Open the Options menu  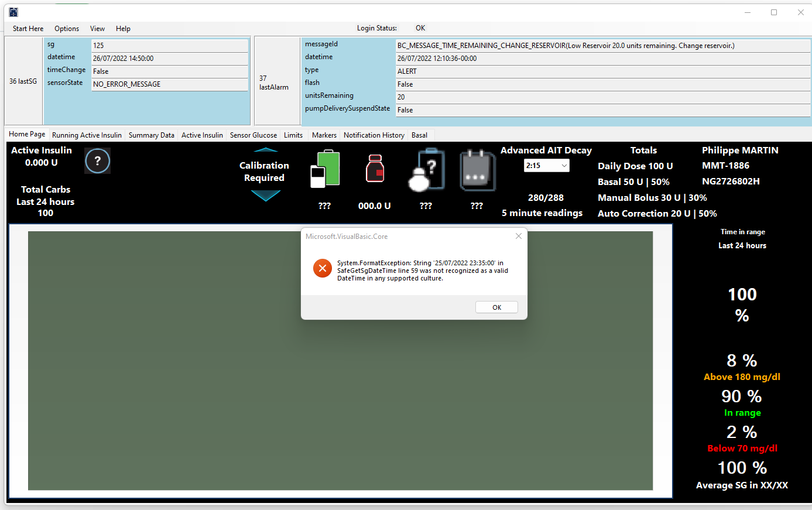tap(66, 28)
